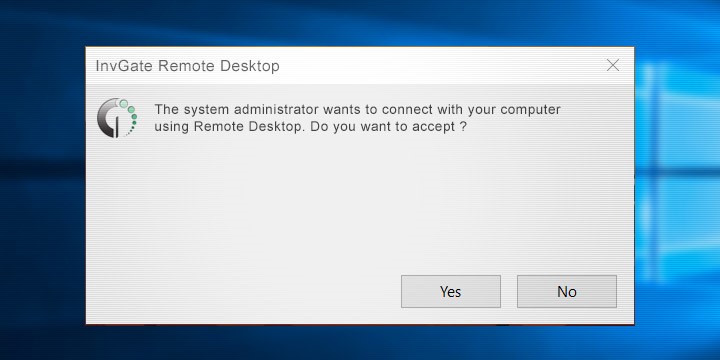Click the word 'computer' in the message
Viewport: 720px width, 360px height.
pos(530,111)
